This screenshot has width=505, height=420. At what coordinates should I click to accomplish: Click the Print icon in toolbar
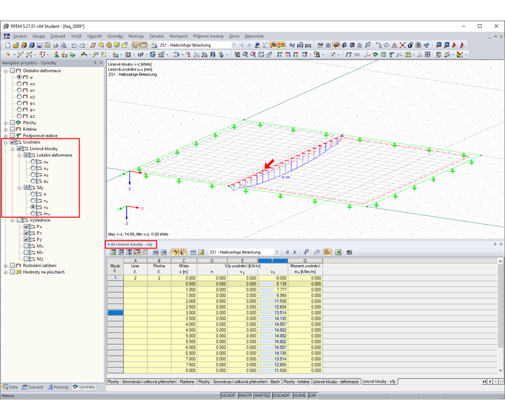[x=56, y=45]
